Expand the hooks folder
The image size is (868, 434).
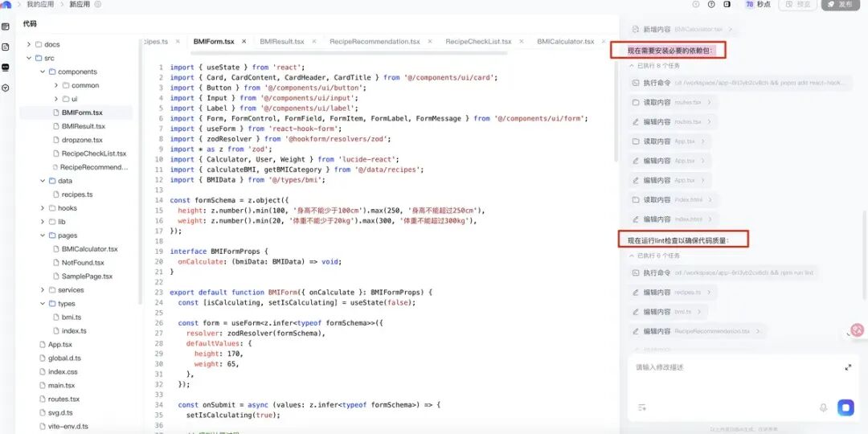42,208
